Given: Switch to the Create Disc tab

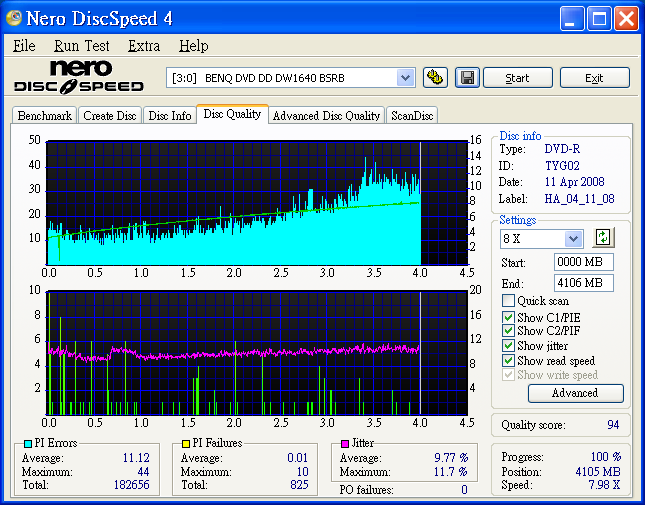Looking at the screenshot, I should (109, 116).
